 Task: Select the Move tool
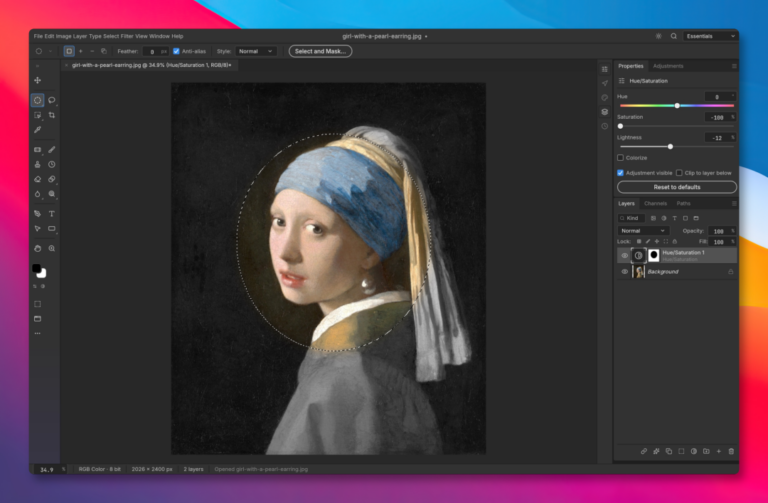38,80
